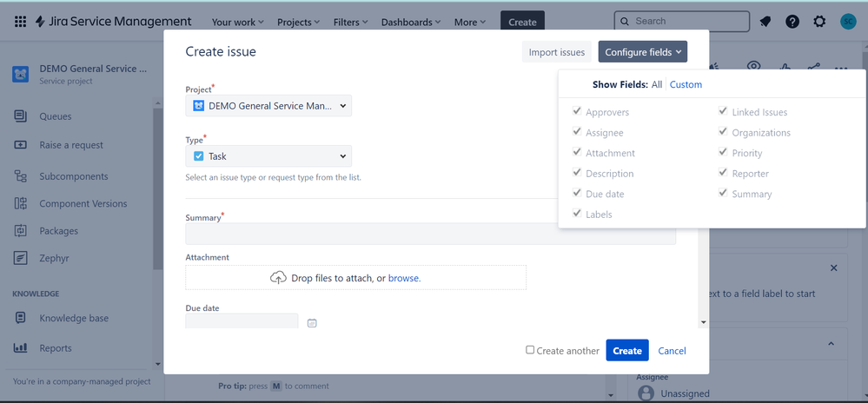Click into the Due date input field

242,321
